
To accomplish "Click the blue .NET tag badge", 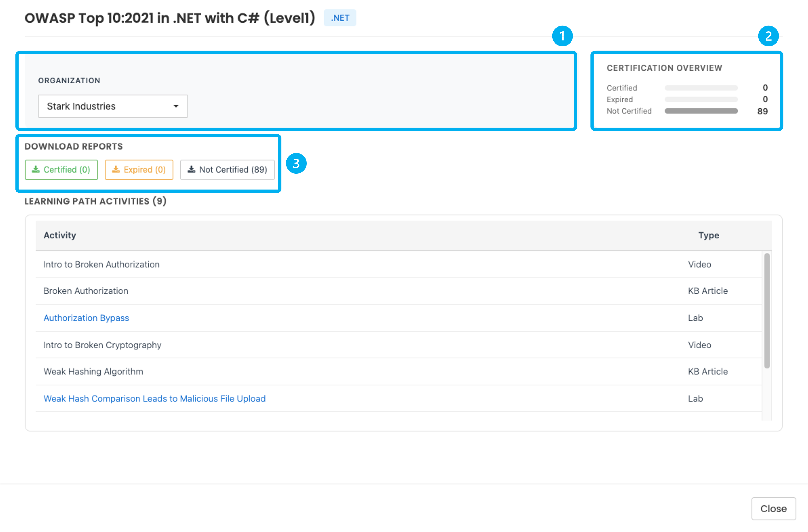I will tap(340, 18).
